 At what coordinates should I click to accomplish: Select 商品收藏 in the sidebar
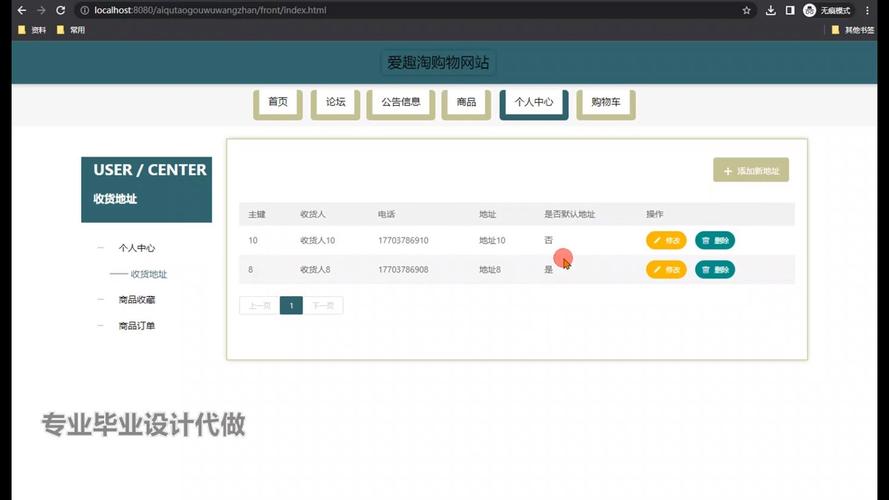[136, 299]
